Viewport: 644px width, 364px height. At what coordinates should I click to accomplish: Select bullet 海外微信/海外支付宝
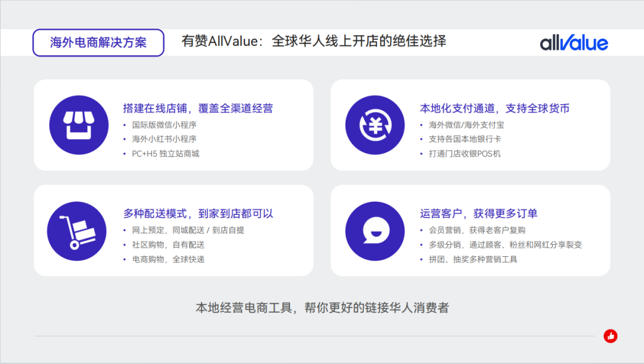tap(466, 125)
